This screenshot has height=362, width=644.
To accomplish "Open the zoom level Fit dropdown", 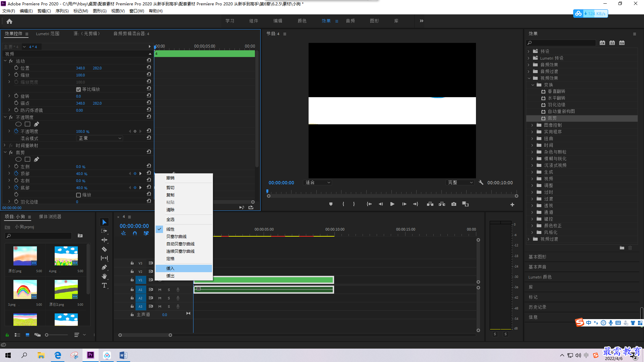I will click(x=317, y=183).
